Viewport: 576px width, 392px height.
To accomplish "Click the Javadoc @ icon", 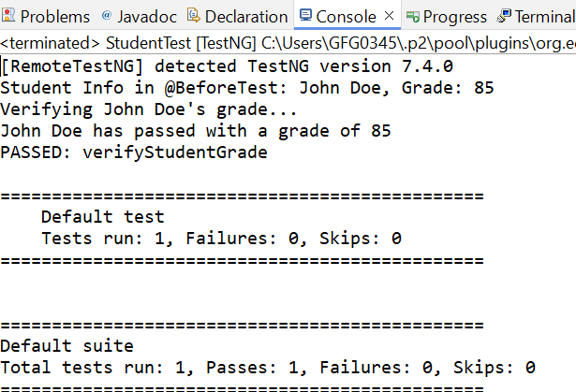I will [x=106, y=16].
